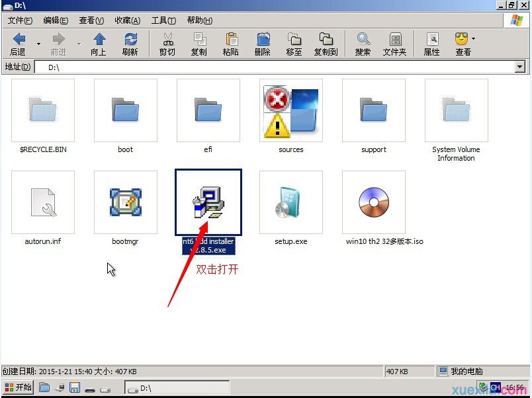Select the 移至 (Move To) icon
This screenshot has width=532, height=398.
[294, 43]
